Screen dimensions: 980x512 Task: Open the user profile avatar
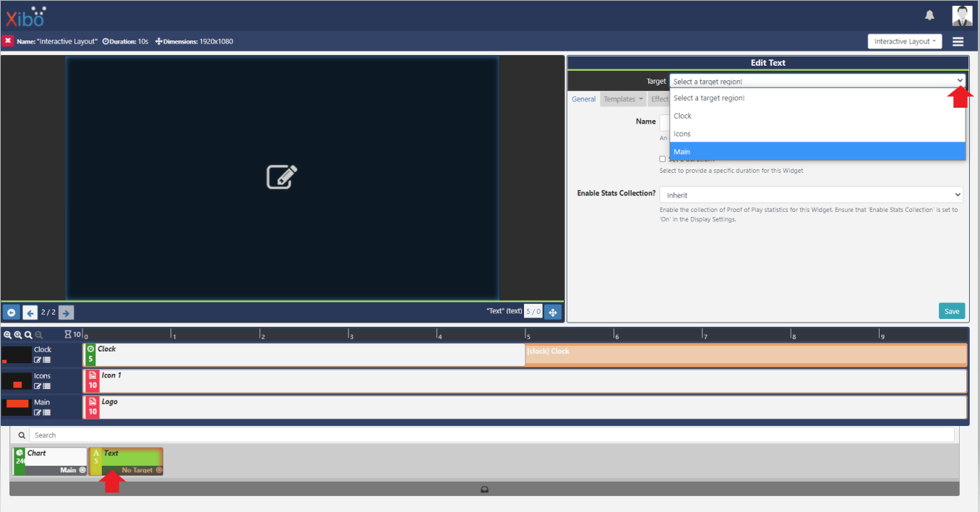(961, 15)
